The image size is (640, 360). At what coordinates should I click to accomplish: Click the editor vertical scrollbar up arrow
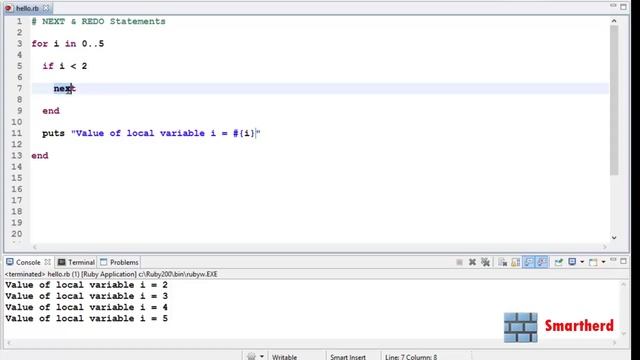coord(614,20)
